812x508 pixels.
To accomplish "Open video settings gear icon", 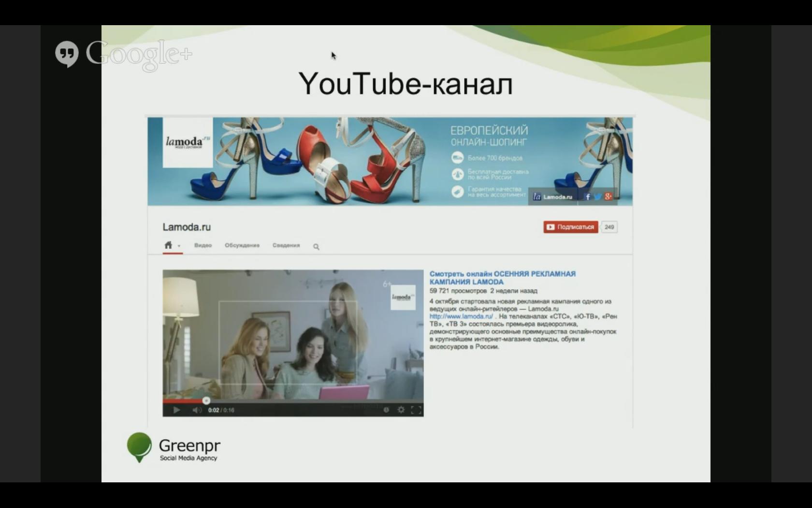I will coord(401,410).
